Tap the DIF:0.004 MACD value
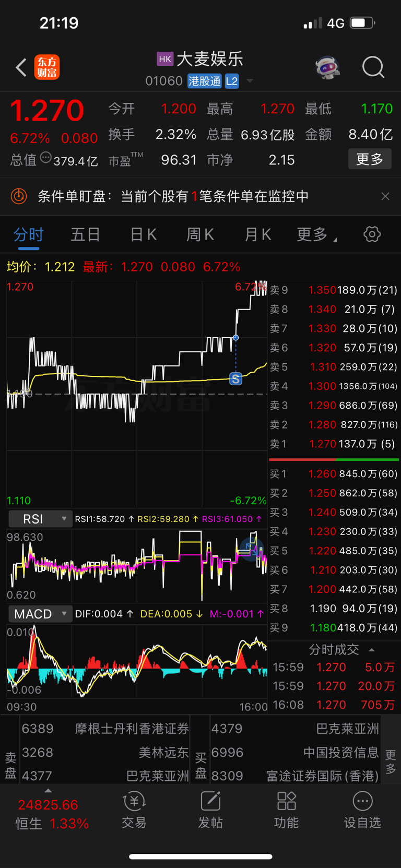This screenshot has height=868, width=401. pos(104,614)
